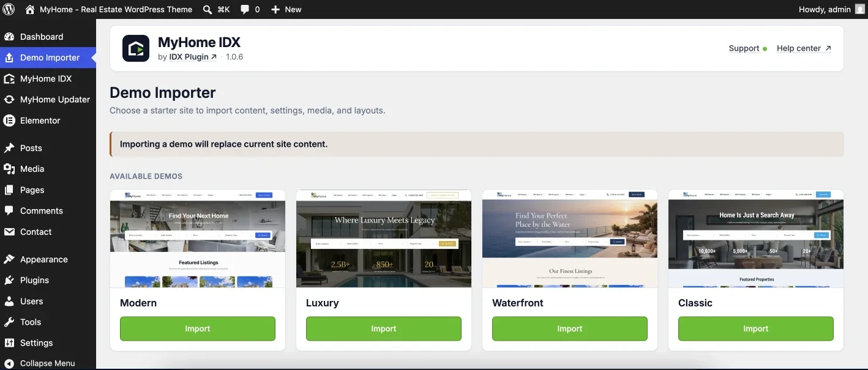The height and width of the screenshot is (370, 868).
Task: Click the MyHome IDX icon in sidebar
Action: [9, 78]
